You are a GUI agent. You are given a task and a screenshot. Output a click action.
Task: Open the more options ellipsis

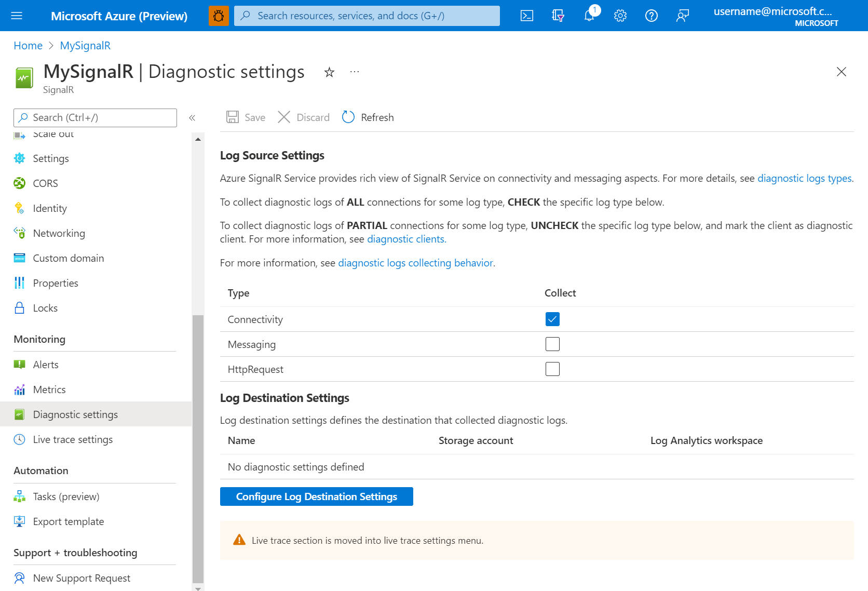click(355, 72)
